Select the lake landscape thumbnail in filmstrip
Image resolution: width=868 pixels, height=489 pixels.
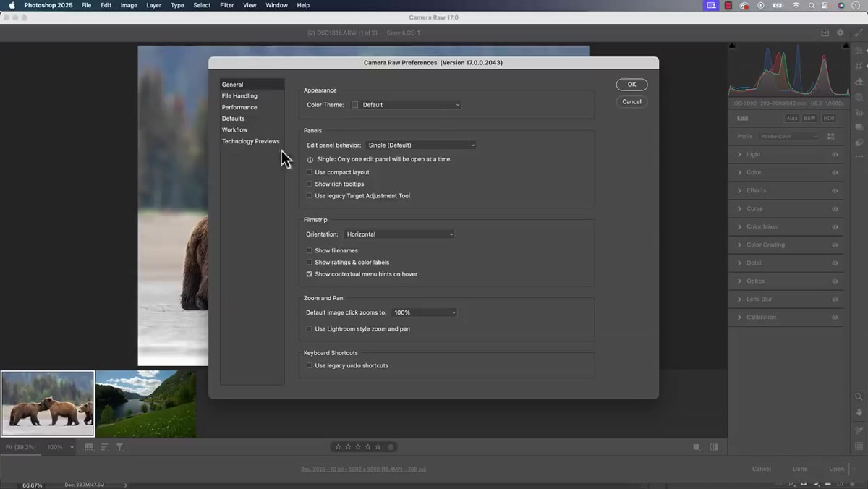pyautogui.click(x=146, y=404)
